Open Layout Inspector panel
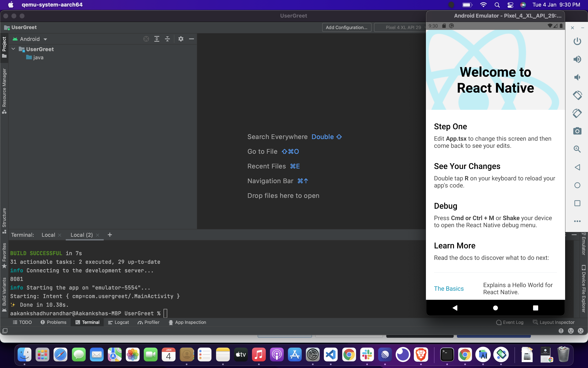The image size is (588, 368). click(x=553, y=322)
